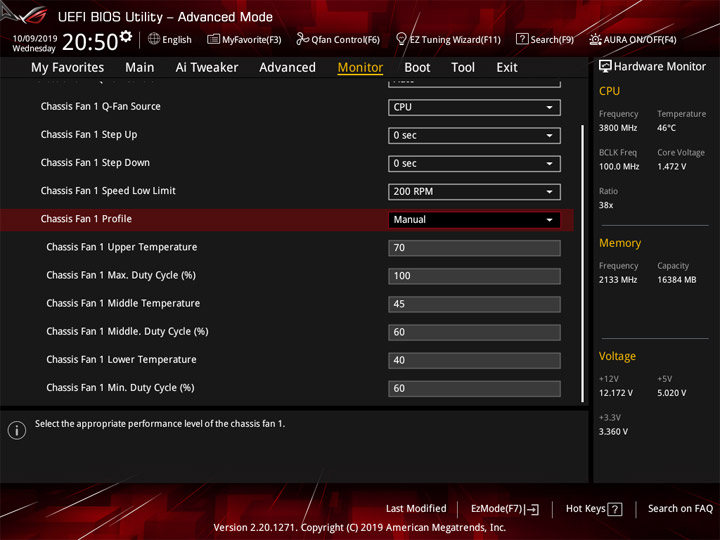Edit Chassis Fan 1 Max. Duty Cycle field
This screenshot has width=720, height=540.
(x=474, y=276)
